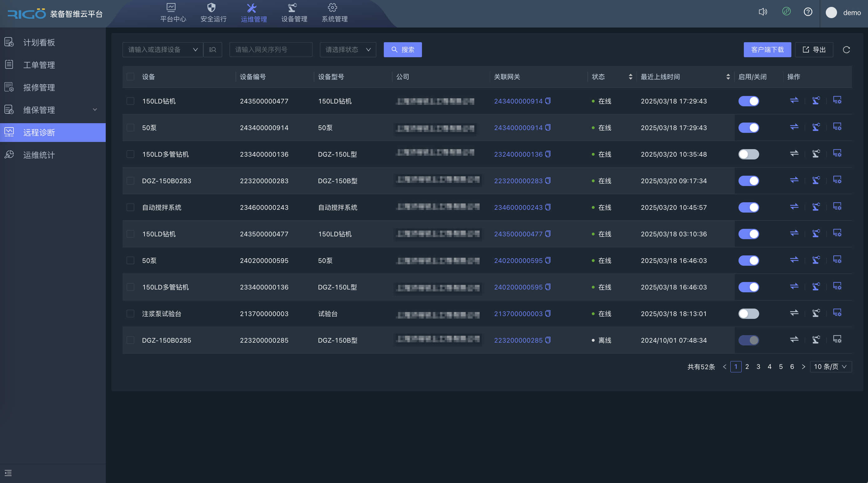Click the 客户端下载 button
This screenshot has height=483, width=868.
(x=767, y=50)
